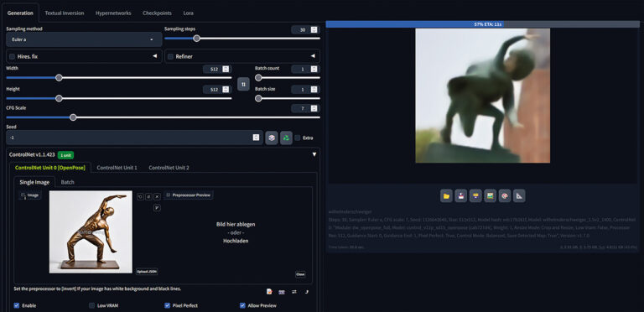The height and width of the screenshot is (312, 644).
Task: Click the curved-arrow send dimensions icon
Action: tap(307, 292)
